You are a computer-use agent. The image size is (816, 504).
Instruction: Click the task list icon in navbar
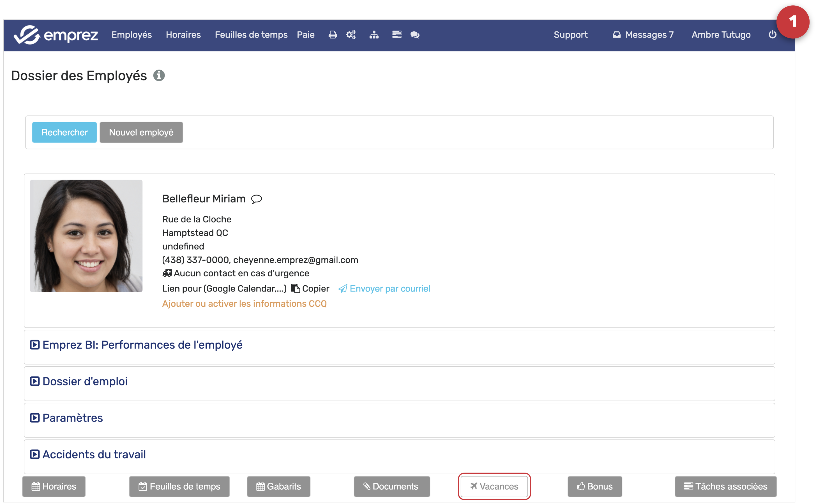397,35
